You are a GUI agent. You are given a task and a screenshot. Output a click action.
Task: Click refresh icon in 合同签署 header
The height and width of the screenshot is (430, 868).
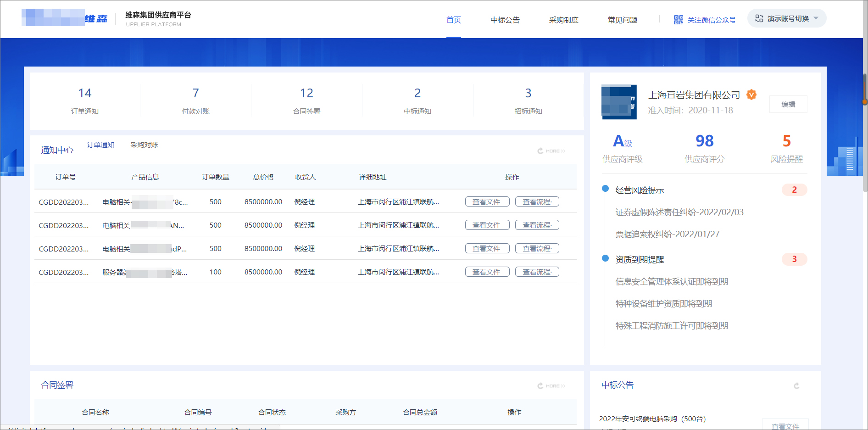coord(540,386)
